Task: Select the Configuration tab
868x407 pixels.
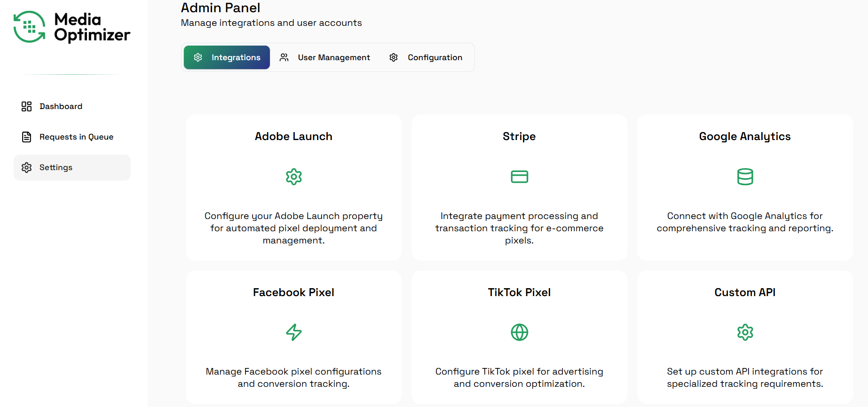Action: point(434,57)
